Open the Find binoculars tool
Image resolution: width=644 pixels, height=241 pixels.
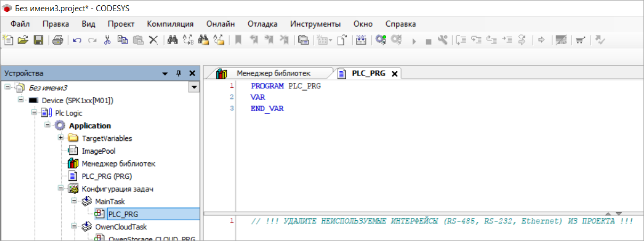pyautogui.click(x=172, y=40)
